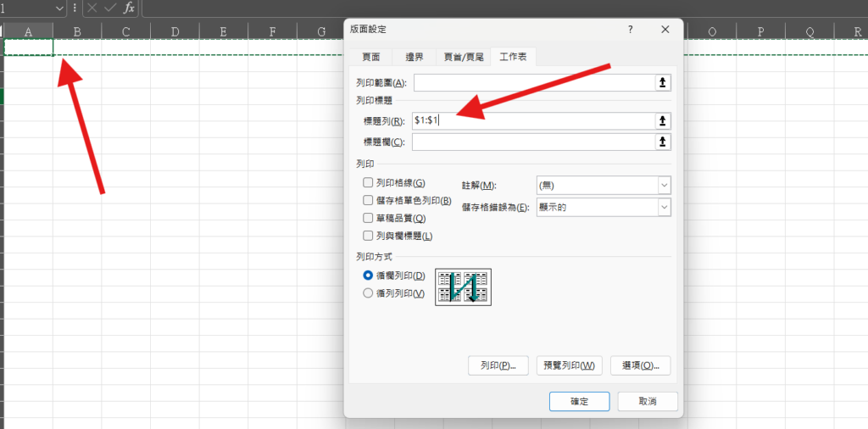This screenshot has width=868, height=429.
Task: Click the enter checkmark in formula bar
Action: (110, 8)
